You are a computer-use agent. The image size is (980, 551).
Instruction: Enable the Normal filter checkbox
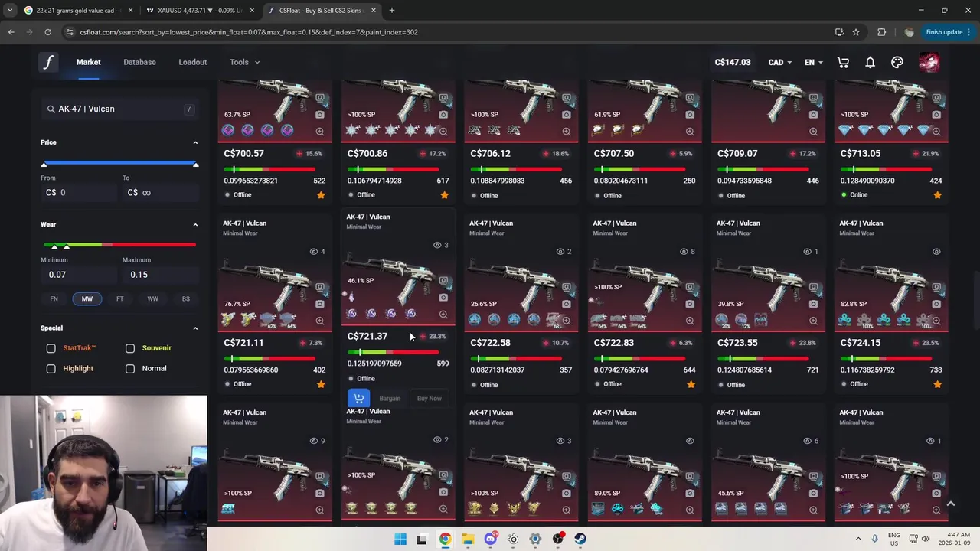coord(130,369)
